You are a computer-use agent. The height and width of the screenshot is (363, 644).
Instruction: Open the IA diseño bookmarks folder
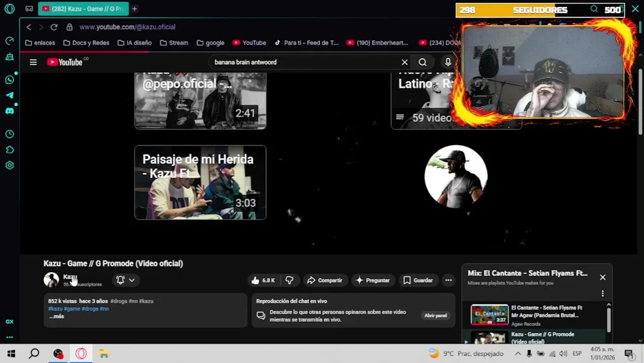tap(134, 43)
